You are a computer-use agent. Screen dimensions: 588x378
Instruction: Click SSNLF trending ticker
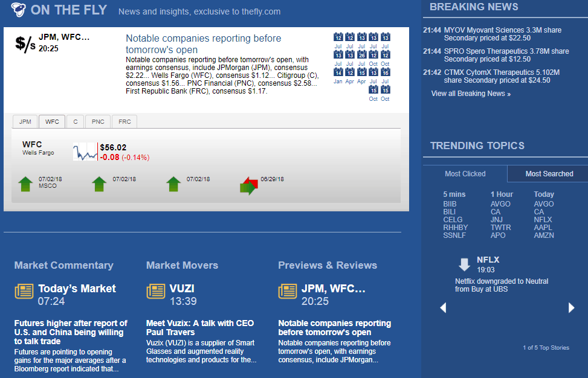454,235
